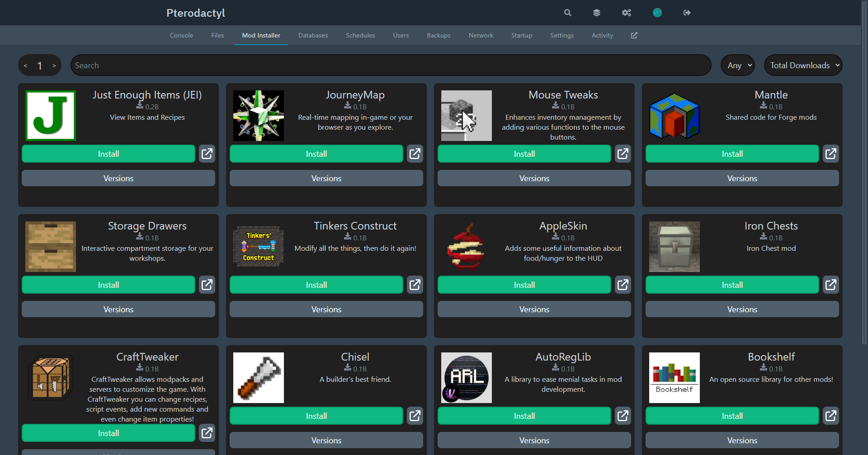The width and height of the screenshot is (868, 455).
Task: Open the server layers icon in header
Action: 597,13
